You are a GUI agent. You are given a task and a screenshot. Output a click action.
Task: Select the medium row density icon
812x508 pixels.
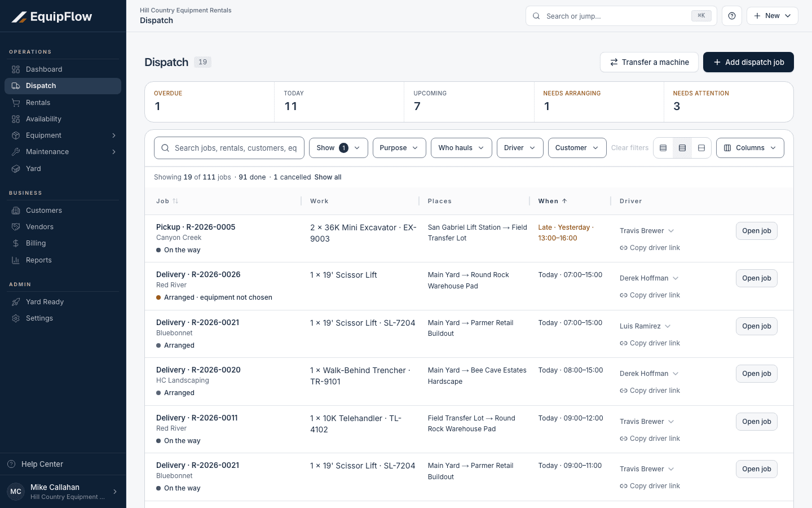point(682,148)
